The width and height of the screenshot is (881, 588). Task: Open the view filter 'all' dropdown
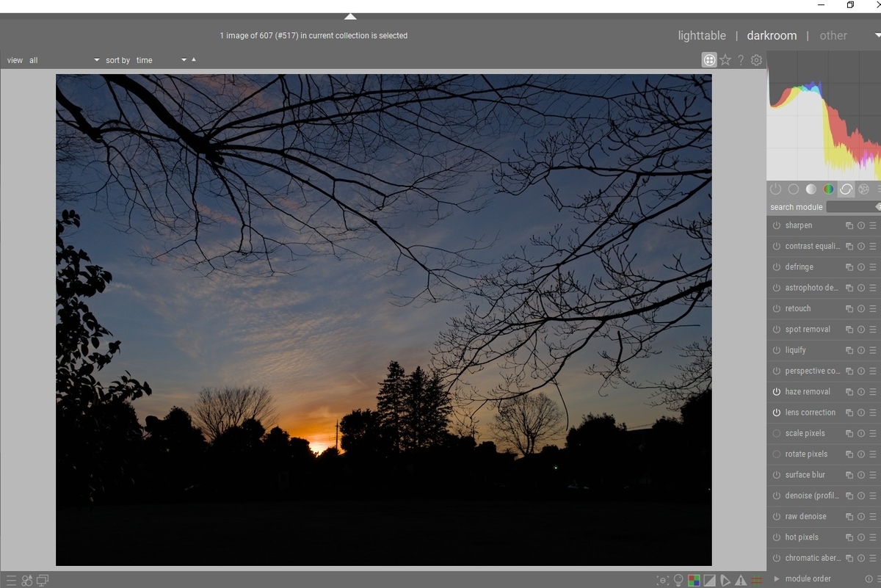[64, 60]
